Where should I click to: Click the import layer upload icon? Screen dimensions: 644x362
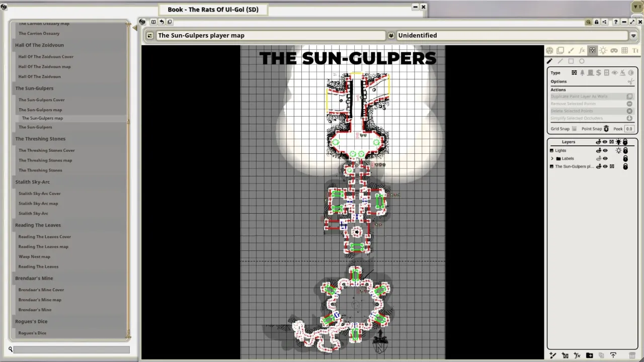[x=613, y=355]
